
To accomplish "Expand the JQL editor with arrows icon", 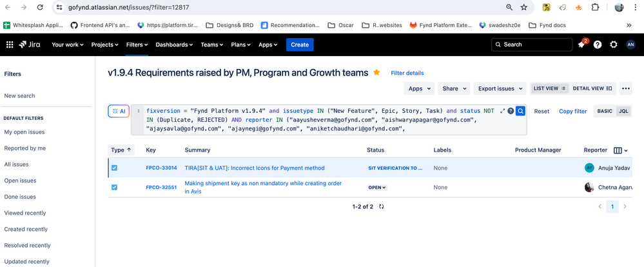I will 502,111.
